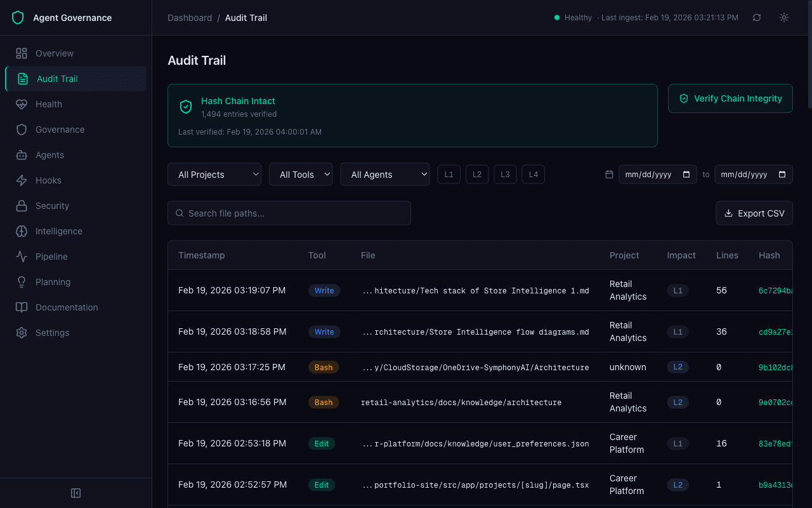Open the All Projects dropdown
This screenshot has width=812, height=508.
(x=214, y=174)
